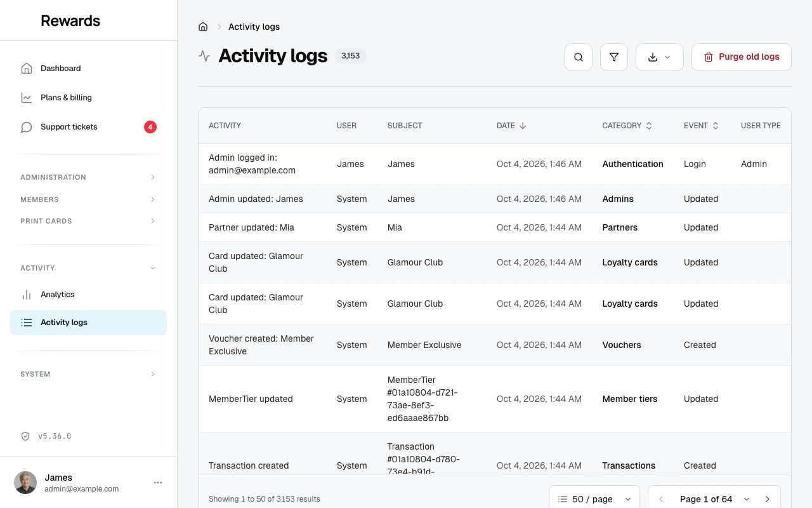The height and width of the screenshot is (508, 812).
Task: Expand the Print Cards section
Action: [88, 221]
